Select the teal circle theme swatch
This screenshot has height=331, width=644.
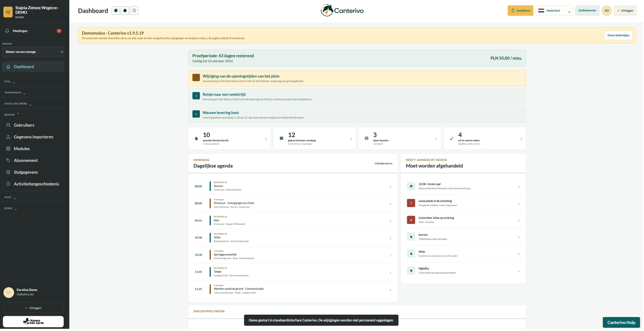pos(116,11)
